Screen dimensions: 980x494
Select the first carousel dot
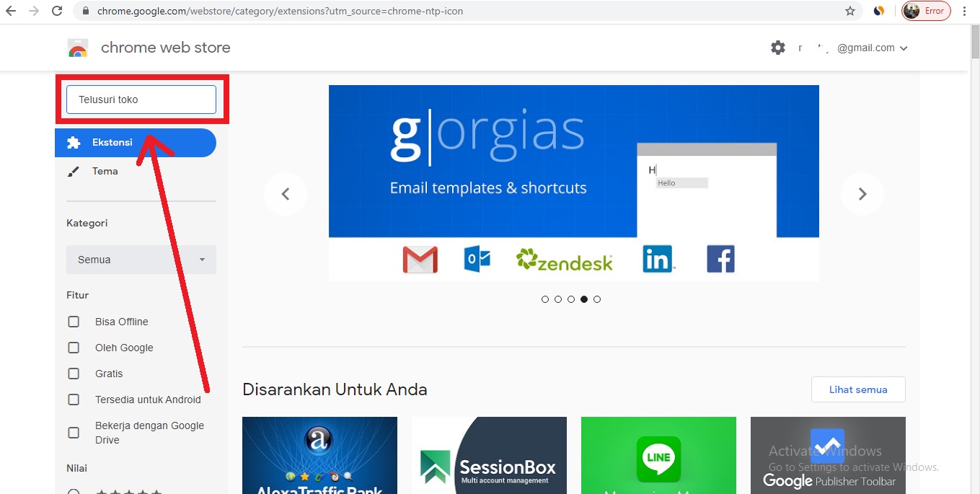pos(545,299)
